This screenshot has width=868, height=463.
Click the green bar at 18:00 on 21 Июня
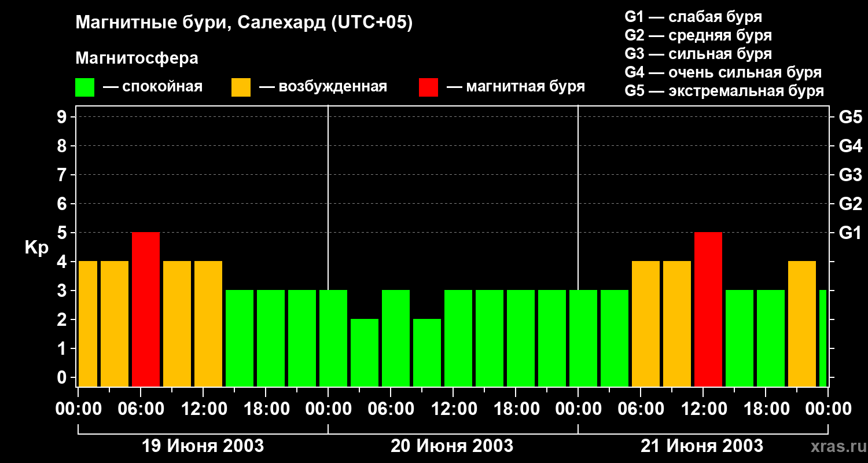point(771,338)
